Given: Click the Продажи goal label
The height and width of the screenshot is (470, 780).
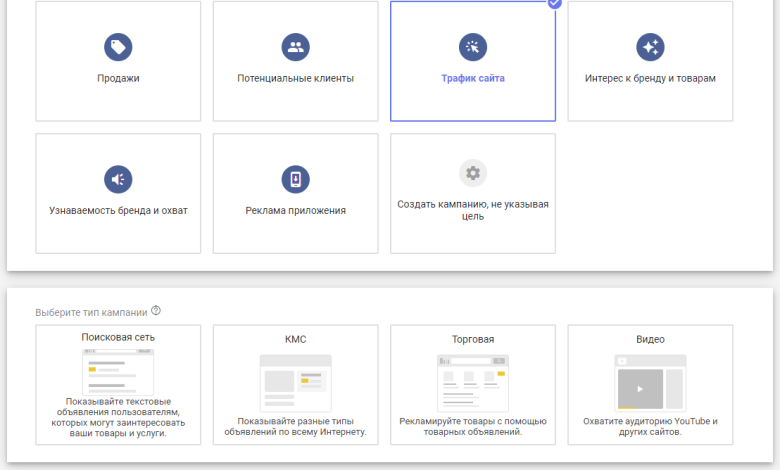Looking at the screenshot, I should (x=118, y=78).
